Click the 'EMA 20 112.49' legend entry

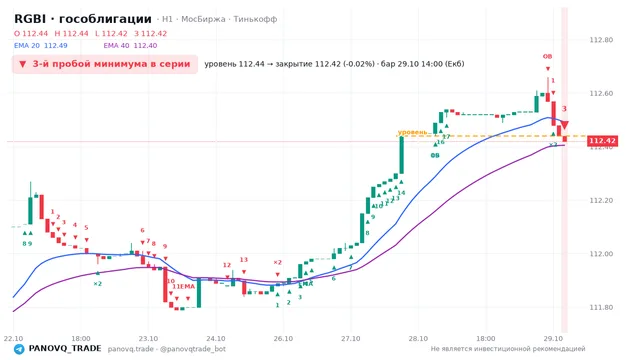(x=41, y=46)
